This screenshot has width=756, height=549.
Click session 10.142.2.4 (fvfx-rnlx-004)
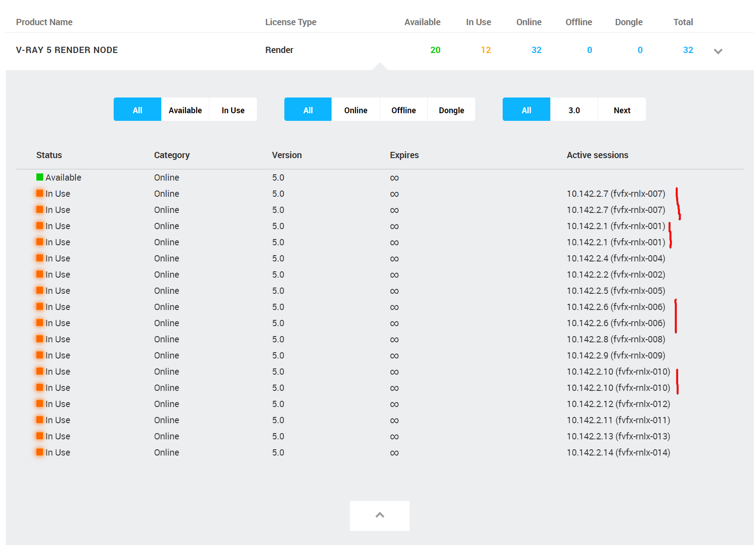coord(616,258)
